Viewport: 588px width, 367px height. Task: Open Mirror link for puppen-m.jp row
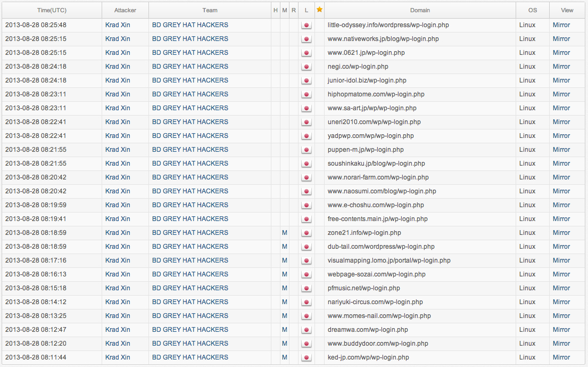[x=561, y=149]
